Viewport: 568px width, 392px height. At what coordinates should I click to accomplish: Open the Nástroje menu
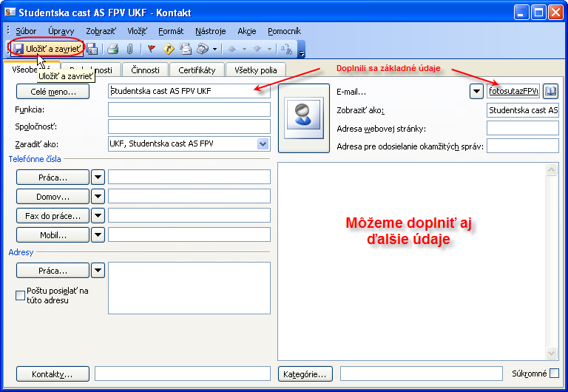point(211,31)
